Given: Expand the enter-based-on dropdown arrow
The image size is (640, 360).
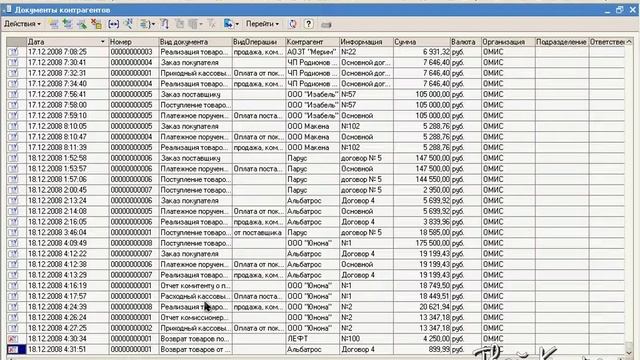Looking at the screenshot, I should (237, 24).
